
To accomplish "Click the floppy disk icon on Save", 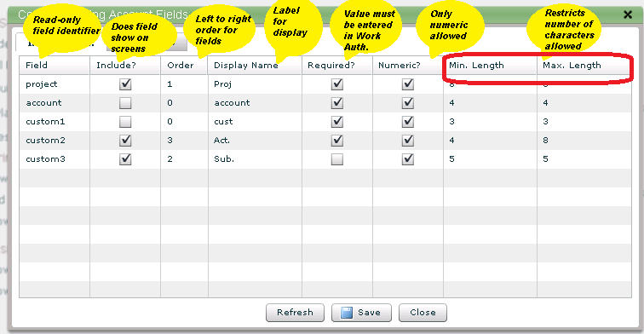I will [347, 313].
